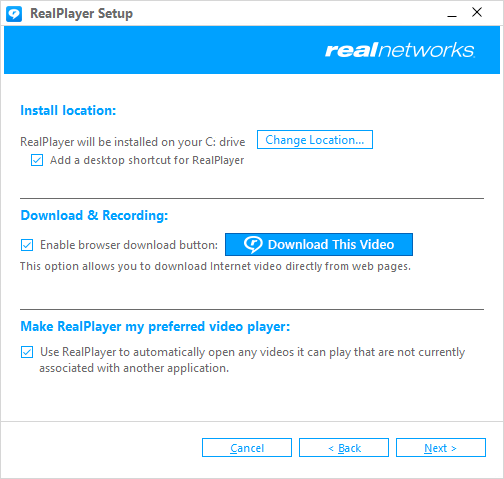Click the RealPlayer icon in the title bar
This screenshot has height=479, width=504.
(x=14, y=14)
